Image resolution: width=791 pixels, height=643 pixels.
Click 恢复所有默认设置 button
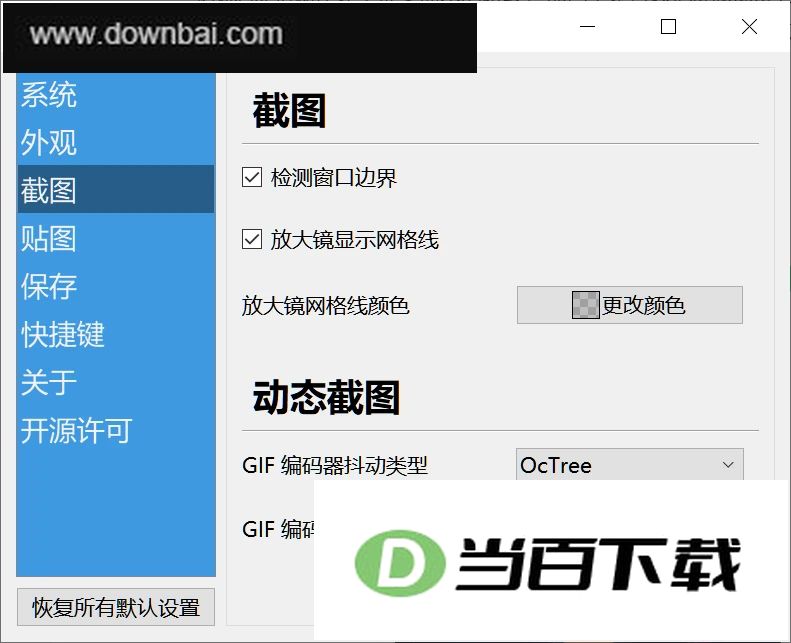click(x=116, y=607)
